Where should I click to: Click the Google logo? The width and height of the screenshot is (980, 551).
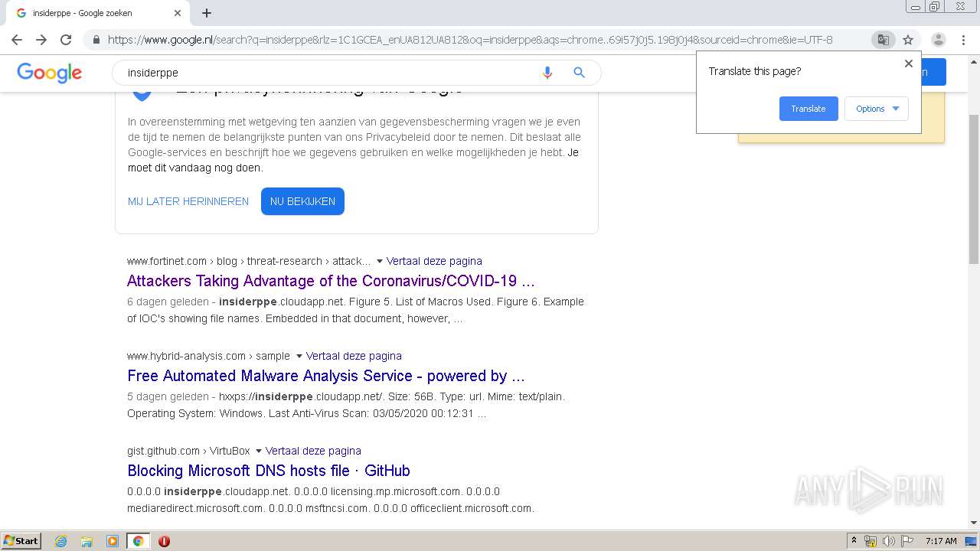pyautogui.click(x=50, y=73)
